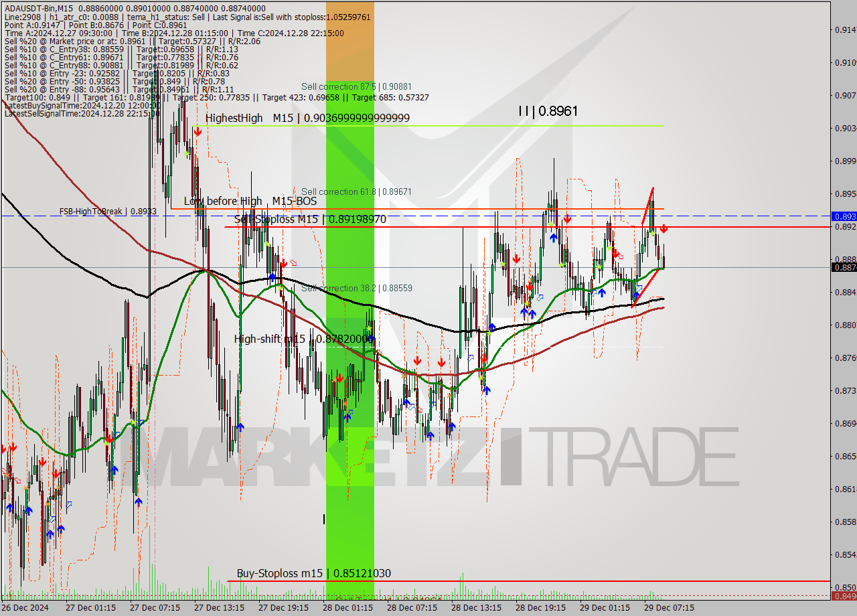
Task: Click the '27 Dec 01:15' time axis label
Action: click(90, 608)
